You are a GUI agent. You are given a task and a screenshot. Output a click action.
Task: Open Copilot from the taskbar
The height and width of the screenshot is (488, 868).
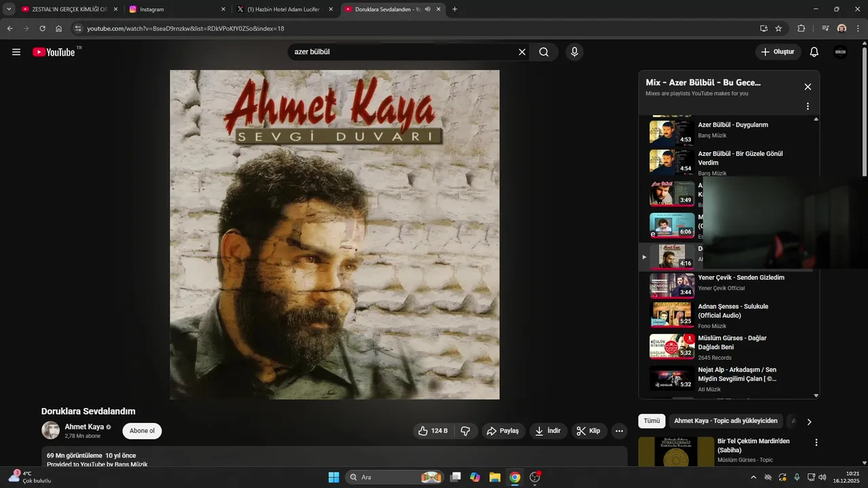[x=475, y=477]
